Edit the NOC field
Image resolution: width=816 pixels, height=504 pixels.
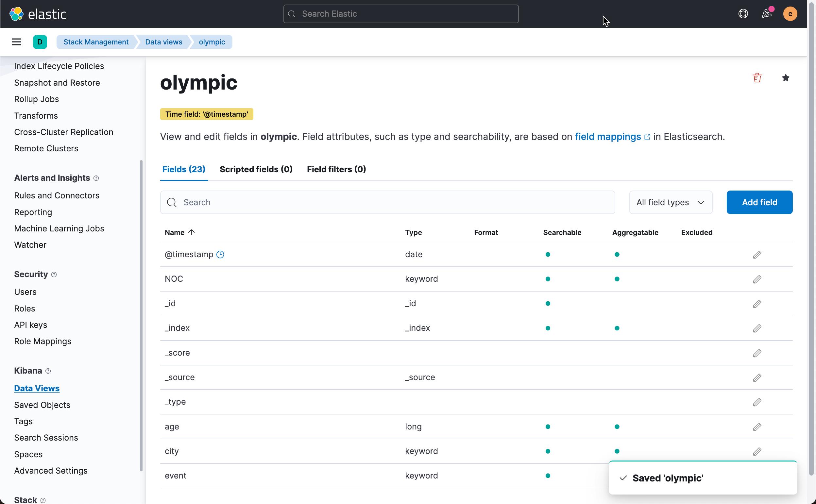[x=757, y=279]
